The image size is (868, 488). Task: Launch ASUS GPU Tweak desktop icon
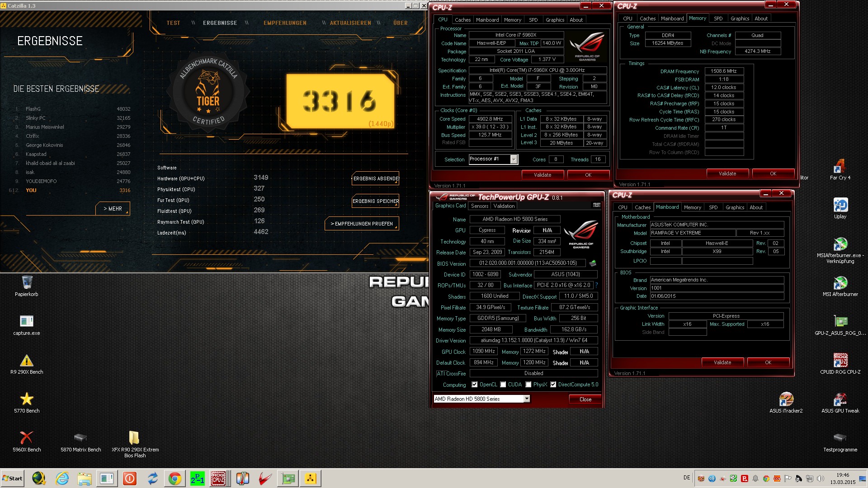click(840, 403)
